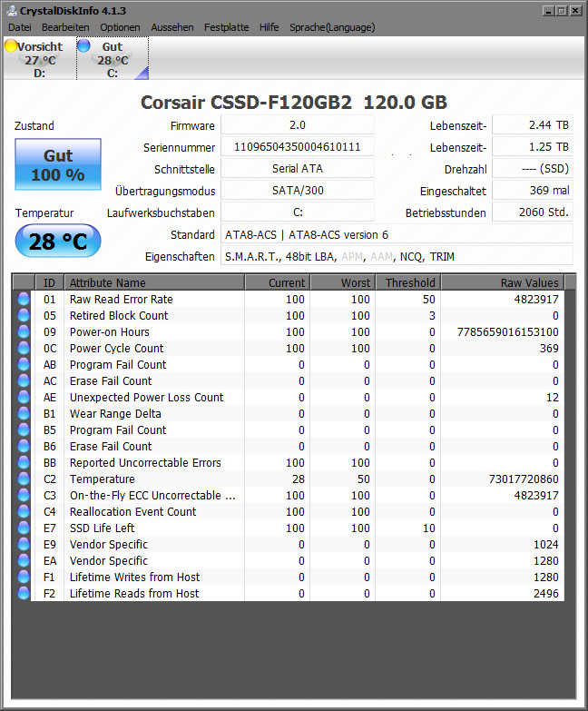This screenshot has width=588, height=711.
Task: Open the Optionen menu
Action: click(120, 27)
